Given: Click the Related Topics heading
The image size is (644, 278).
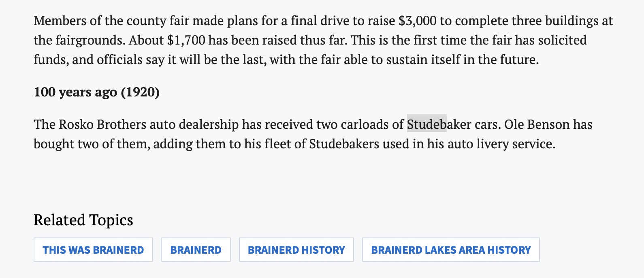Looking at the screenshot, I should coord(83,220).
